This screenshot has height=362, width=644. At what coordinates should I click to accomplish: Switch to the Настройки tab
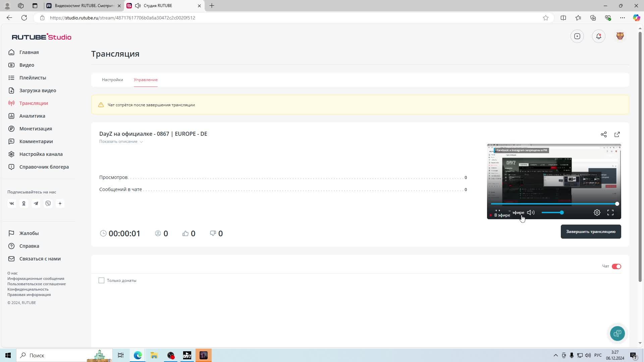tap(112, 80)
